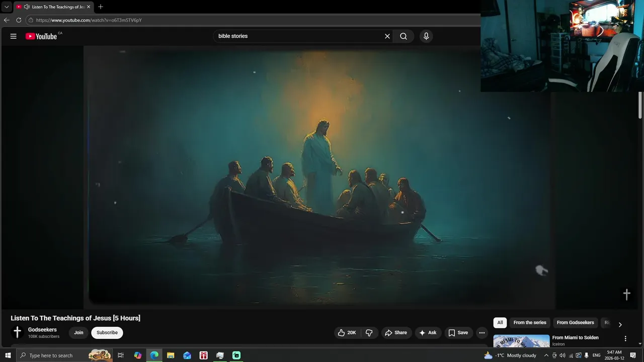Open Outlook mail from the taskbar

click(187, 355)
